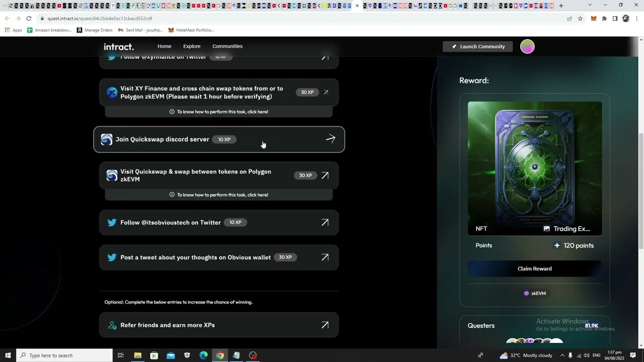Image resolution: width=644 pixels, height=362 pixels.
Task: Click the MetaMask fox extension icon
Action: tap(594, 19)
